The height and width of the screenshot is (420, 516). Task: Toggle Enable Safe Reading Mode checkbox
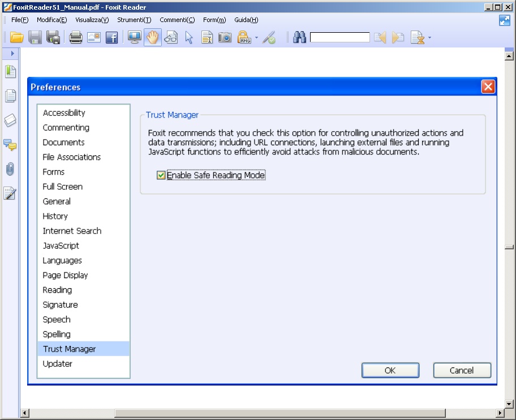coord(161,175)
